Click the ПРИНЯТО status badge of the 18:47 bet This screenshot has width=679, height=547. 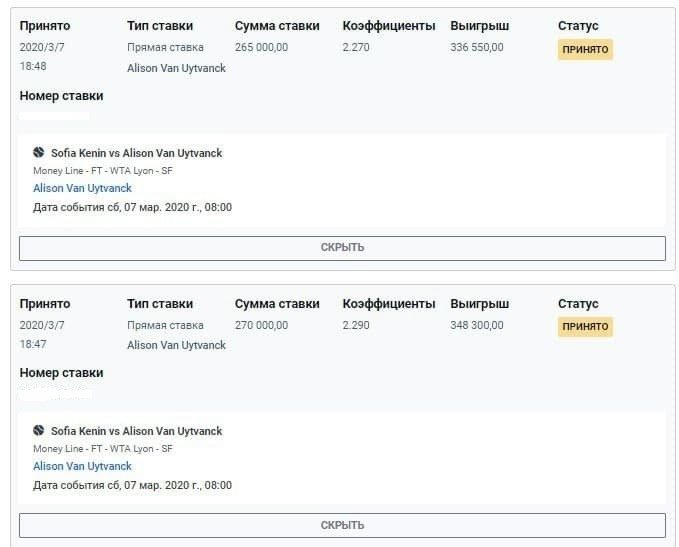point(585,327)
